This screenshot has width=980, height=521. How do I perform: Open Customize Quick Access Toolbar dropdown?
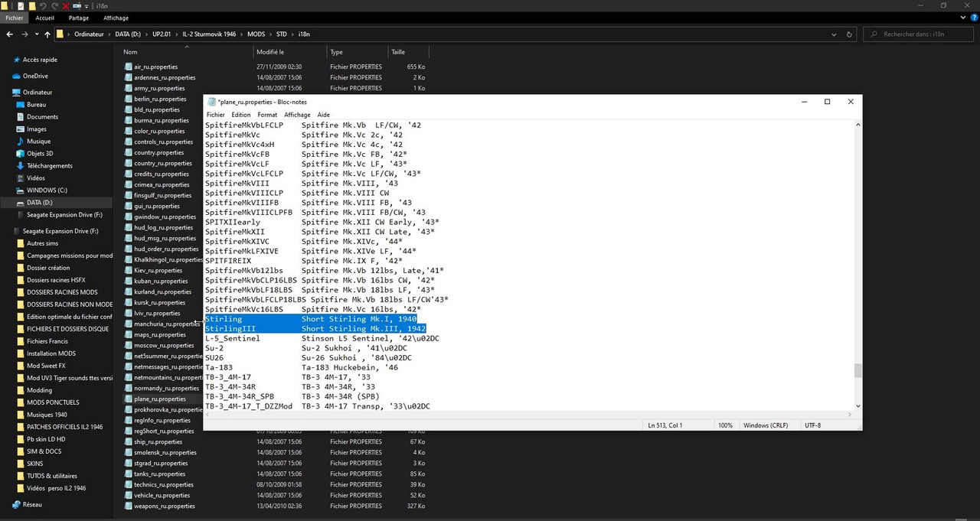click(88, 6)
